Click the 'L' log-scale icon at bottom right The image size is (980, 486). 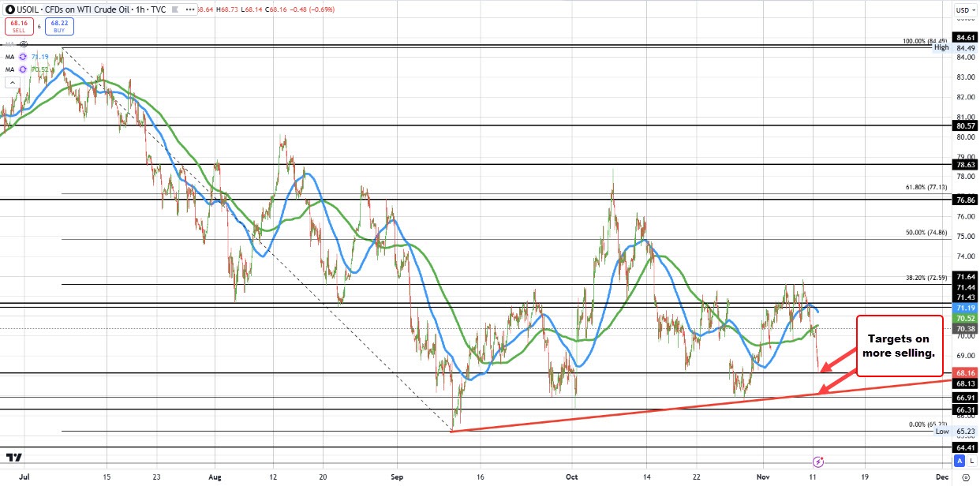pyautogui.click(x=973, y=462)
